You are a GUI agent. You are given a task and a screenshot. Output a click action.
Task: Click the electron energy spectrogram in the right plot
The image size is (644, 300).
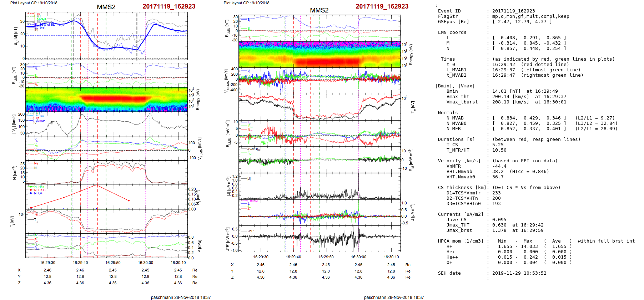click(x=320, y=54)
